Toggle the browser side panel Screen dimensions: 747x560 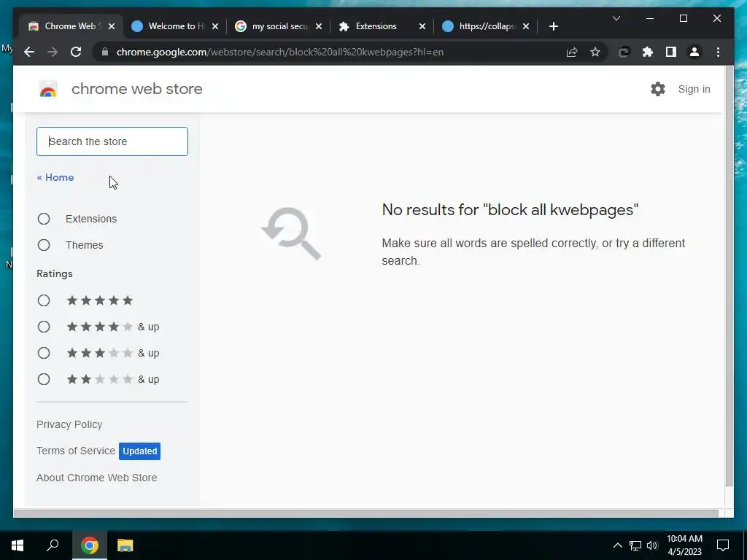click(671, 52)
